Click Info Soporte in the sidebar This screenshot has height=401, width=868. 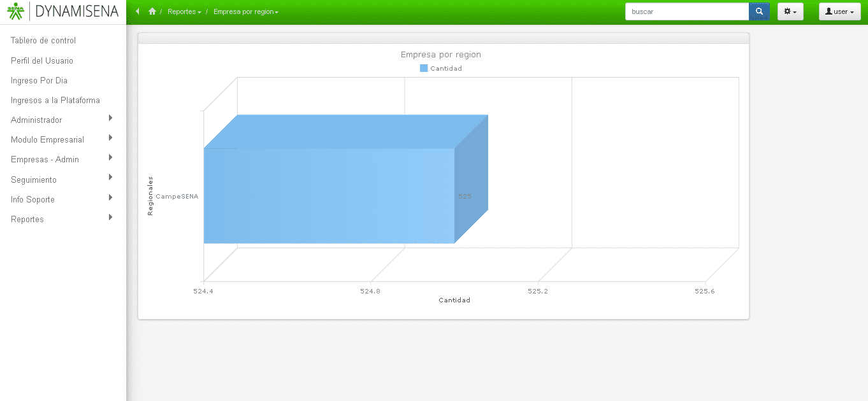(33, 200)
